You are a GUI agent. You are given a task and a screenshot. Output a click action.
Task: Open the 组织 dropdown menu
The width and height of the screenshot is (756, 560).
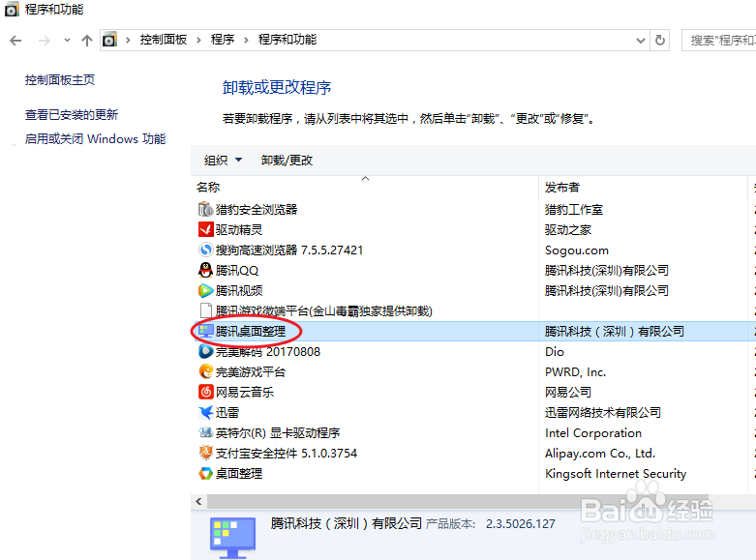pos(223,160)
